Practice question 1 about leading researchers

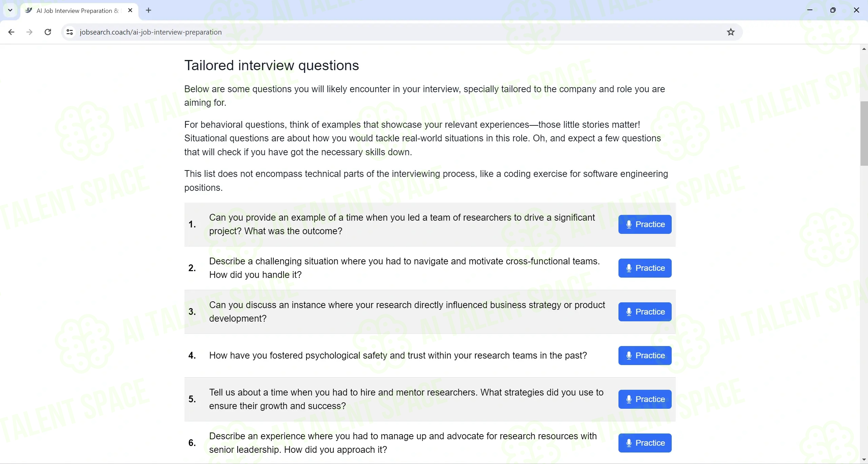645,224
